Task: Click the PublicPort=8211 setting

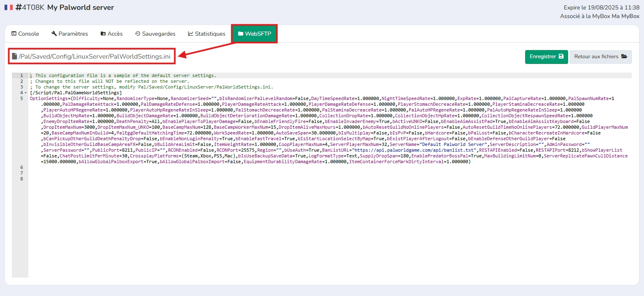Action: click(x=112, y=150)
